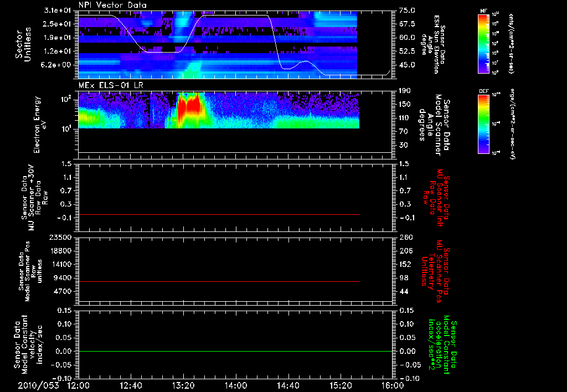Click the DEF color bar legend
This screenshot has height=392, width=567.
(483, 124)
